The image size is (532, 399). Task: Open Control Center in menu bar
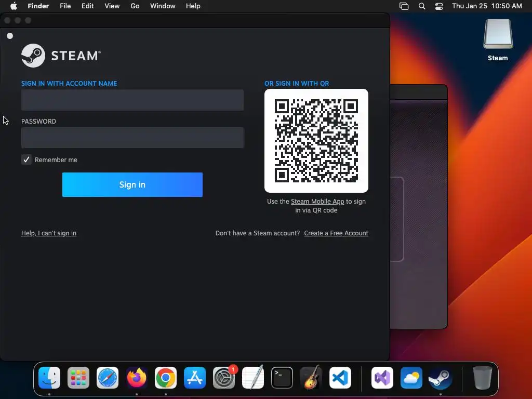pyautogui.click(x=439, y=6)
